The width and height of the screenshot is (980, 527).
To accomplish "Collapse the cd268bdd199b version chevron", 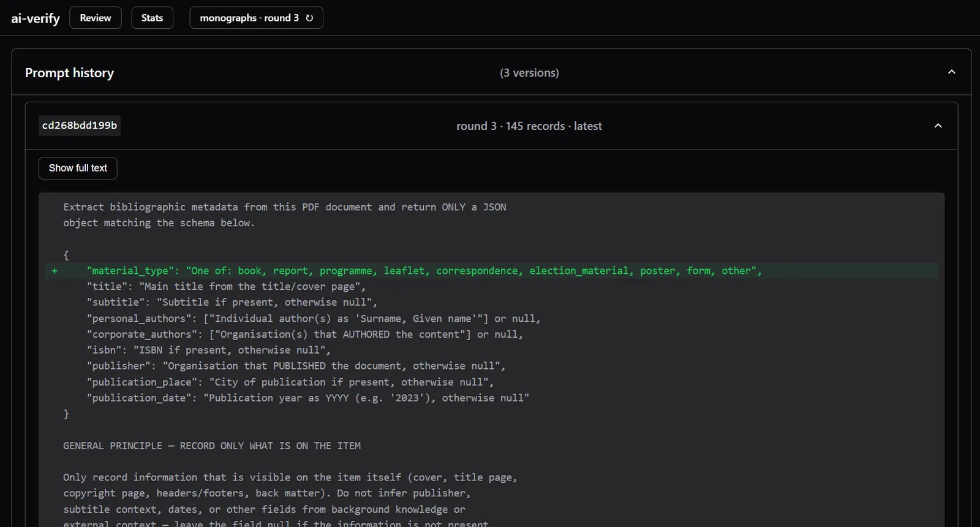I will click(x=938, y=126).
